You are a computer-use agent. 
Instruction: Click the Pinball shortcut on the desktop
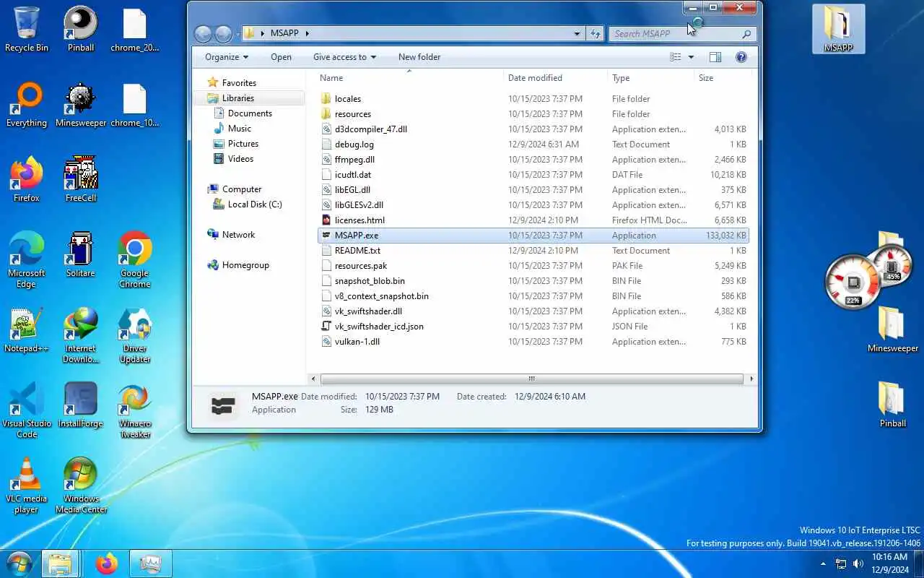(x=81, y=30)
